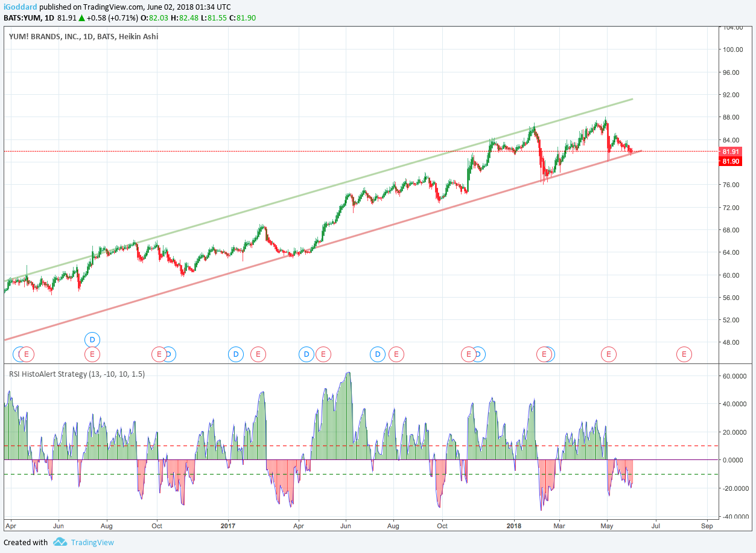This screenshot has width=756, height=553.
Task: Click the E earnings marker under May 2018
Action: [x=608, y=354]
